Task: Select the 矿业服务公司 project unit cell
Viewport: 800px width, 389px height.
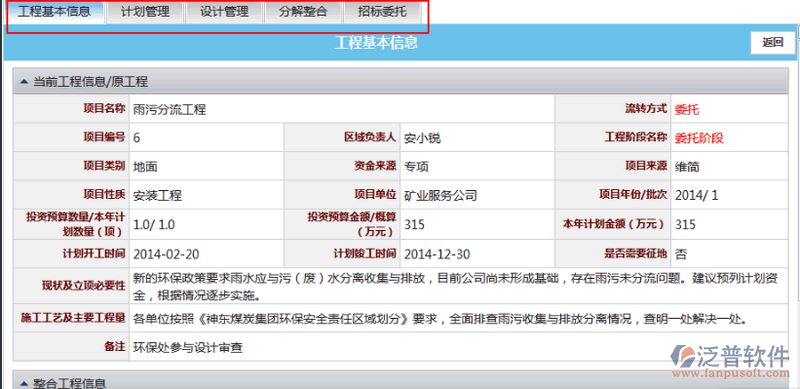Action: (477, 194)
